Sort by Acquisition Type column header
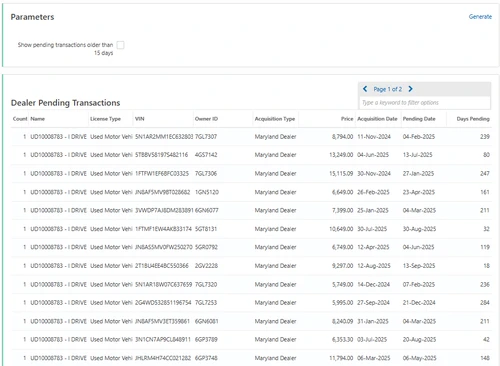Viewport: 500px width, 366px height. (275, 119)
